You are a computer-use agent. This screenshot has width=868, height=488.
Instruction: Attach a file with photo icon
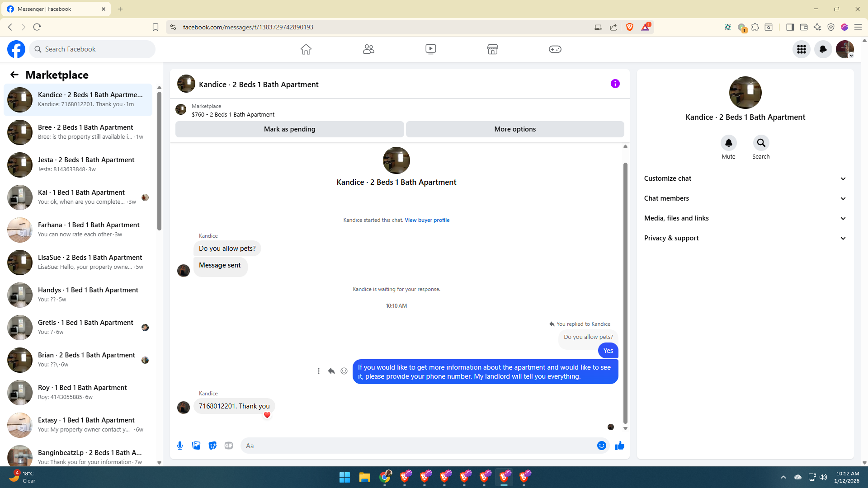pos(196,446)
